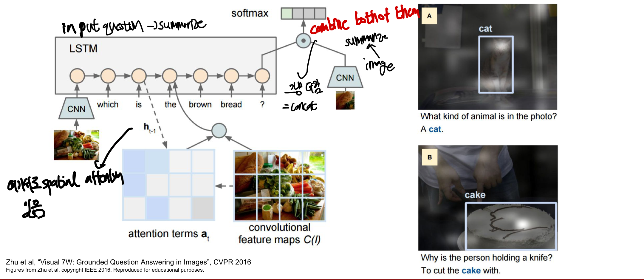Click the last LSTM node above question mark
Viewport: 644px width, 280px height.
[x=262, y=76]
